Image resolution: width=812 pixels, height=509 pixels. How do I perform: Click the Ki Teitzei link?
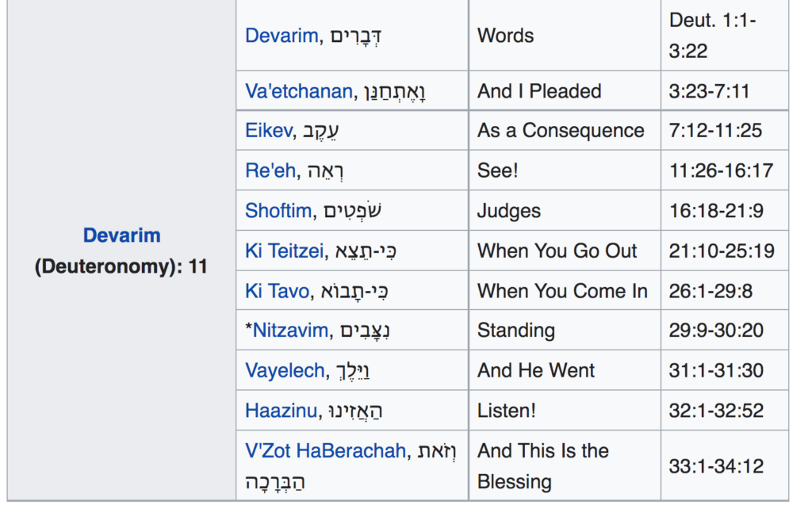tap(285, 251)
